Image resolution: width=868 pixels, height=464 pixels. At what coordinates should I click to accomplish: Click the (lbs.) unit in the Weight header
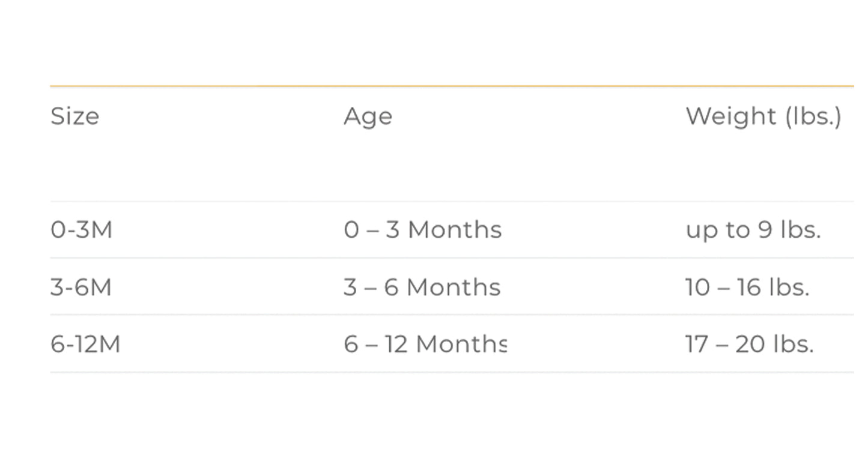813,116
